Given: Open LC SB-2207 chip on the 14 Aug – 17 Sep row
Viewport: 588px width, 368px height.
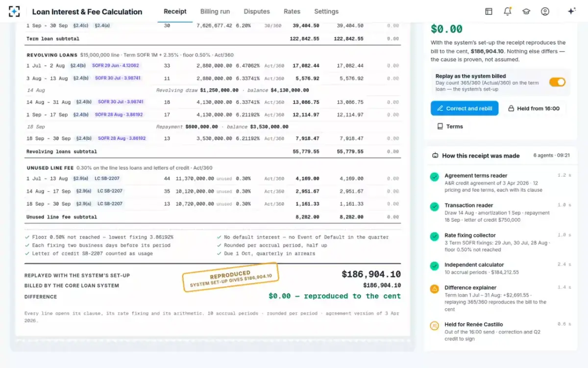Looking at the screenshot, I should 110,191.
